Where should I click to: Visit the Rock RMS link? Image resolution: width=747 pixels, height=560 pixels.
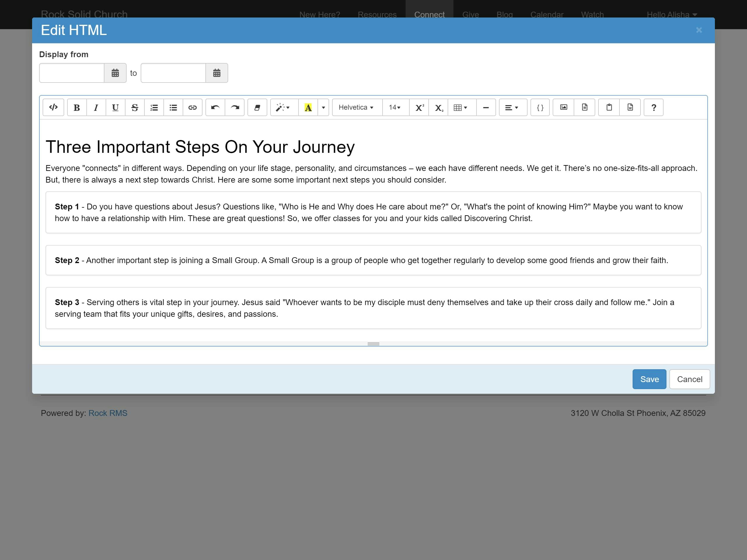(x=108, y=413)
